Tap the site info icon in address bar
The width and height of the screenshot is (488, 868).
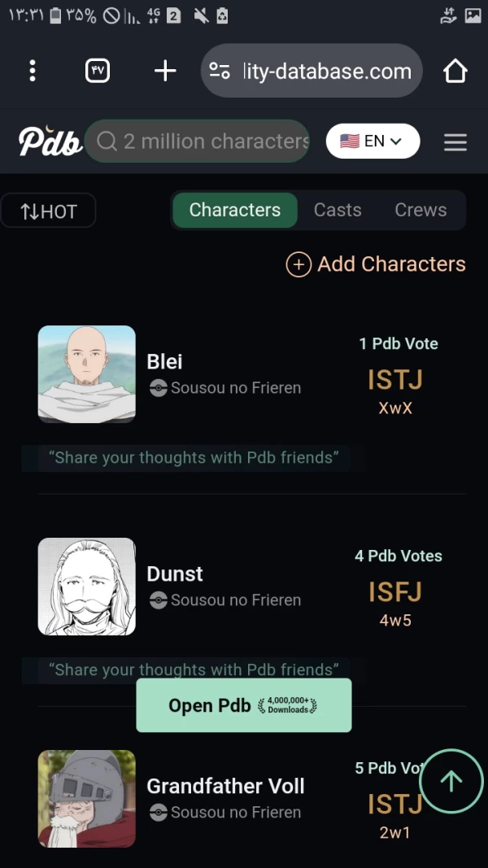point(220,71)
